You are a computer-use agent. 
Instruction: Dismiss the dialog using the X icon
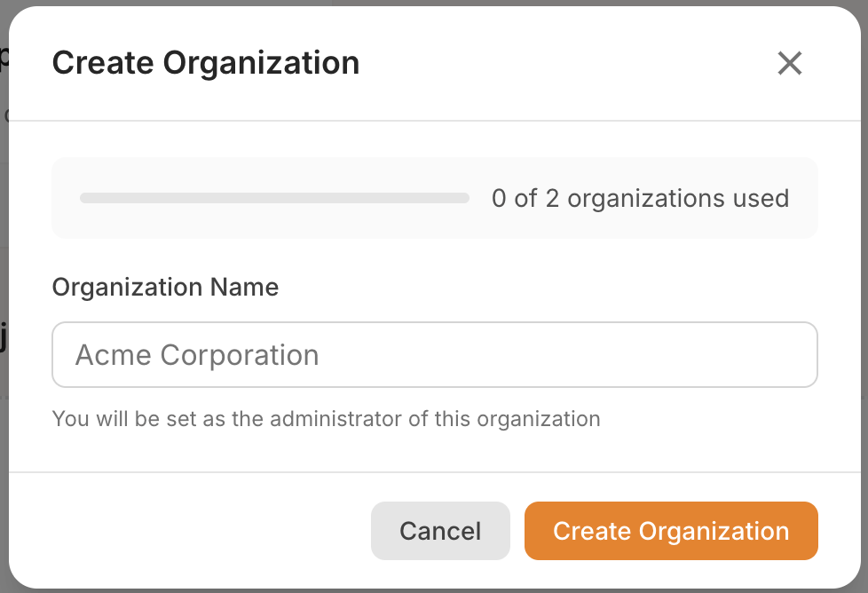(x=789, y=63)
